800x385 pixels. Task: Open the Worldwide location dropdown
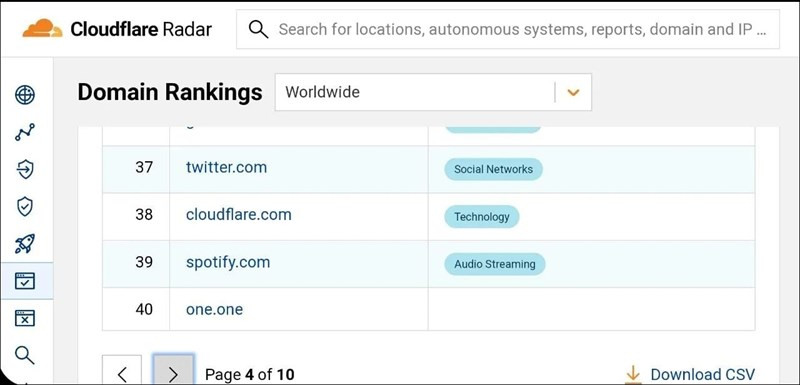coord(433,92)
